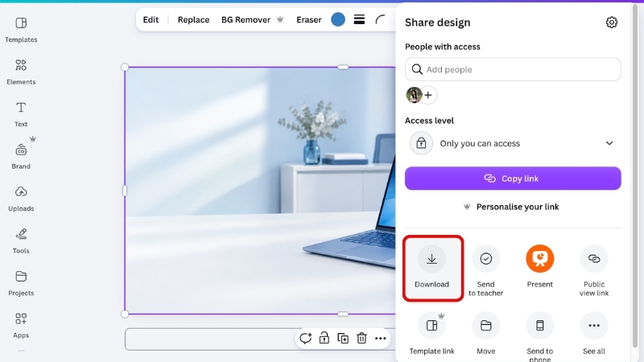Click Personalise your link
Viewport: 644px width, 362px height.
coord(511,207)
